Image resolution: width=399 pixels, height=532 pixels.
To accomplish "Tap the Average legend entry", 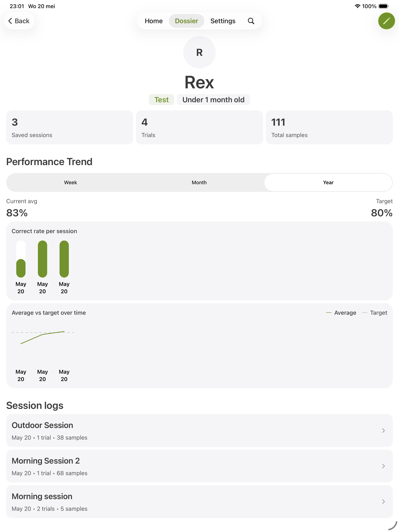I will [341, 313].
